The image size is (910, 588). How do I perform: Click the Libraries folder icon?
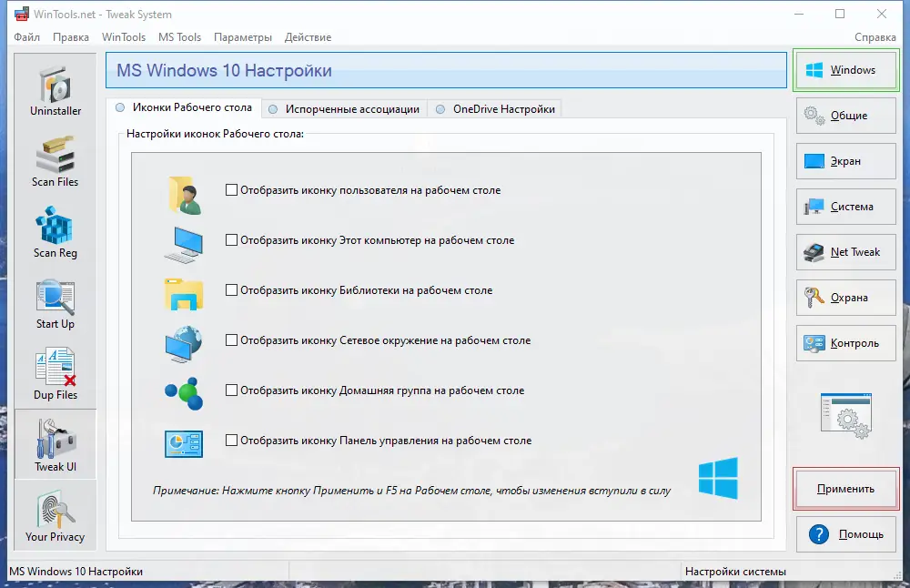point(184,294)
